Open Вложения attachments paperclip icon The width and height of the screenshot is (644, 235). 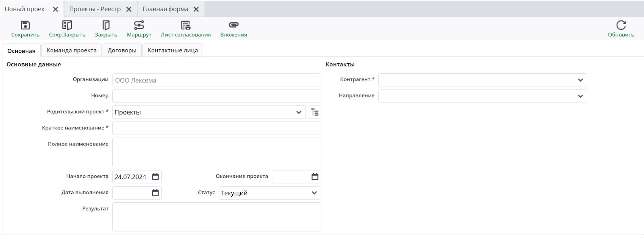tap(233, 25)
